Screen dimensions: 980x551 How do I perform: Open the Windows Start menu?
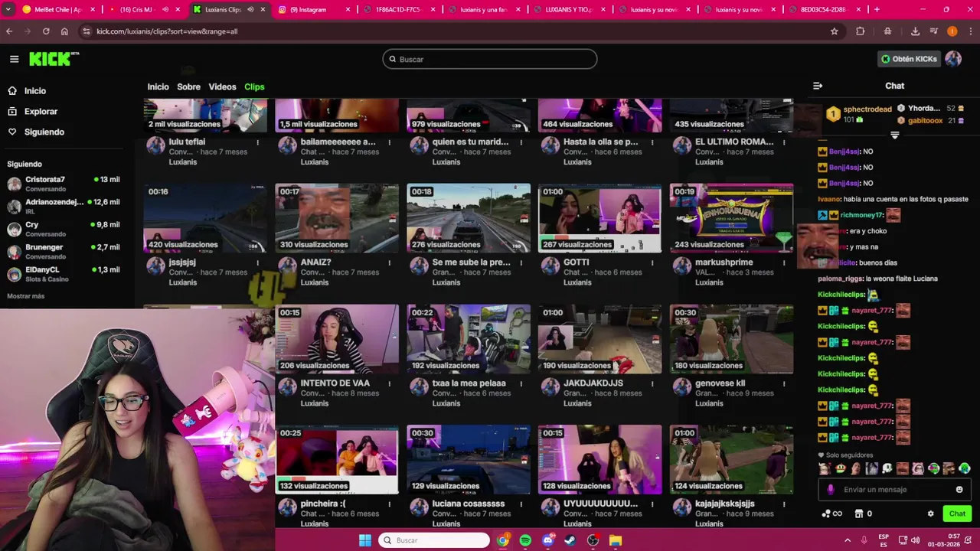coord(365,540)
